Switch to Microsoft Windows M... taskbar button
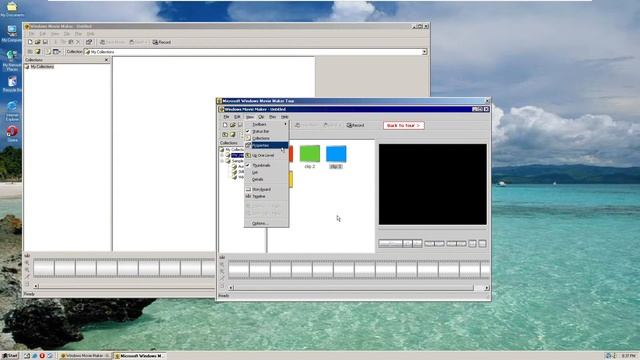Image resolution: width=640 pixels, height=360 pixels. tap(139, 356)
